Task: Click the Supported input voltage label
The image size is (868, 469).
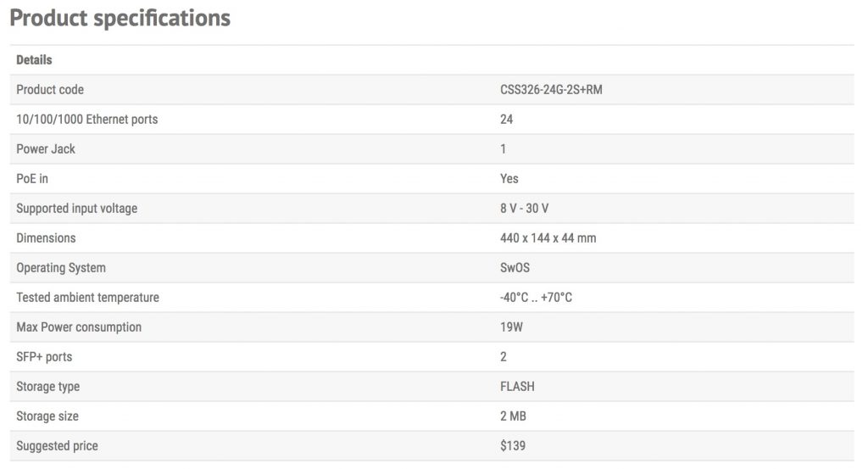Action: pos(76,209)
